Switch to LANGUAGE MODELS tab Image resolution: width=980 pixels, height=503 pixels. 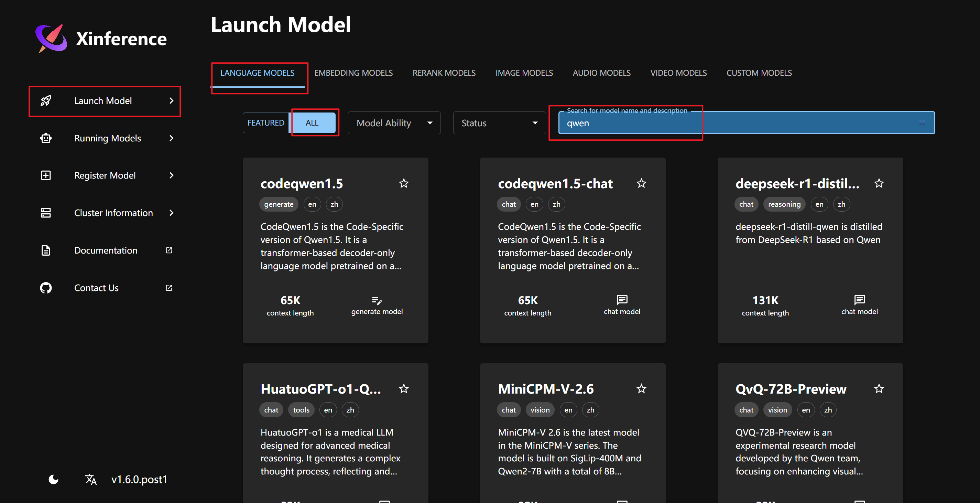[x=257, y=73]
